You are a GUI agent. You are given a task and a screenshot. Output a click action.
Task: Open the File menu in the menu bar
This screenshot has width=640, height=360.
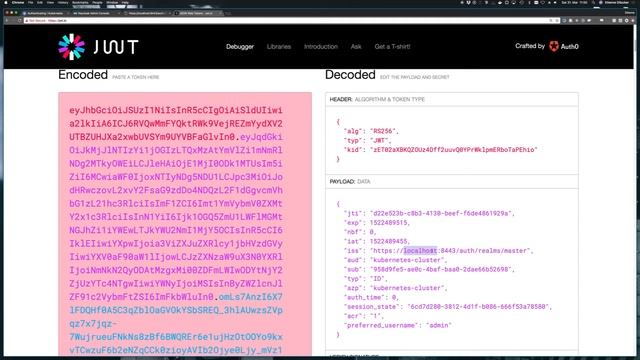point(31,2)
